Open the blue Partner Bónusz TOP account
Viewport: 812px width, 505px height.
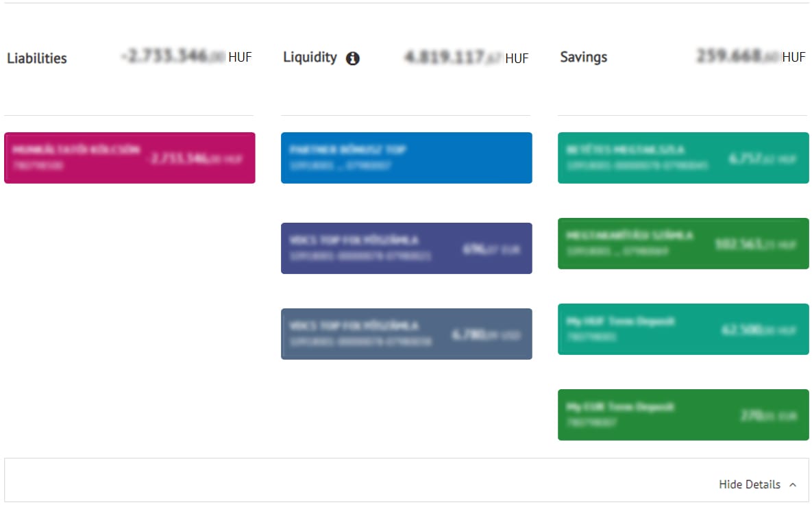pyautogui.click(x=406, y=158)
